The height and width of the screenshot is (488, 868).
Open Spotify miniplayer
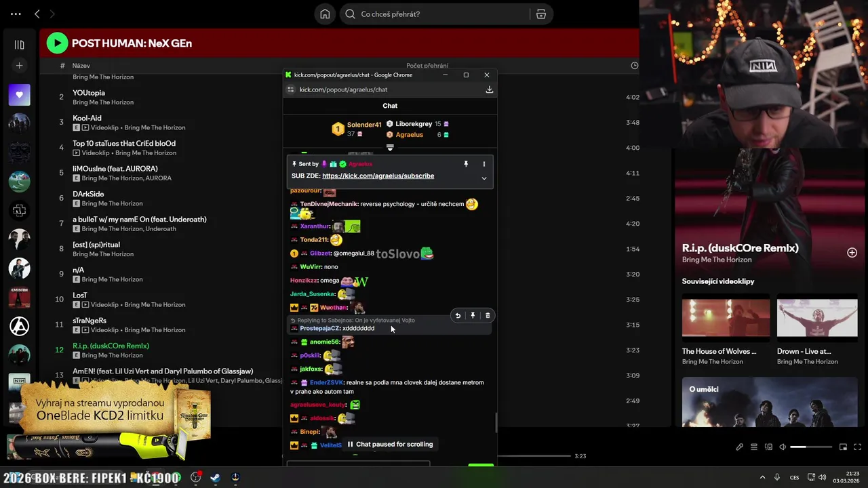click(x=843, y=447)
